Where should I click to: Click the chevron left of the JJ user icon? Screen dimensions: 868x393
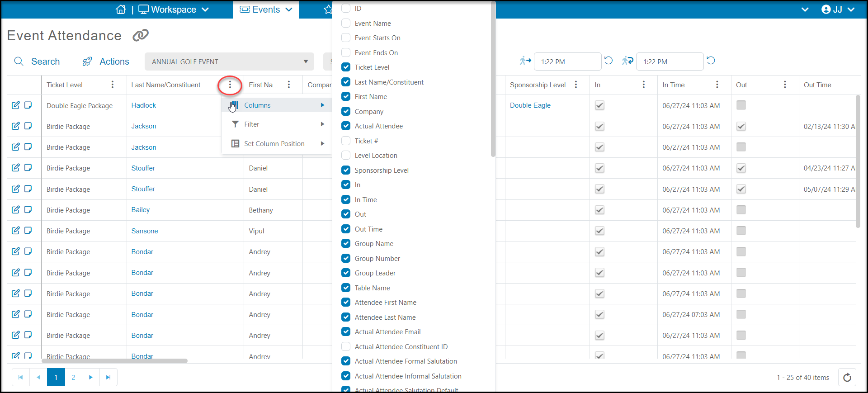(805, 9)
